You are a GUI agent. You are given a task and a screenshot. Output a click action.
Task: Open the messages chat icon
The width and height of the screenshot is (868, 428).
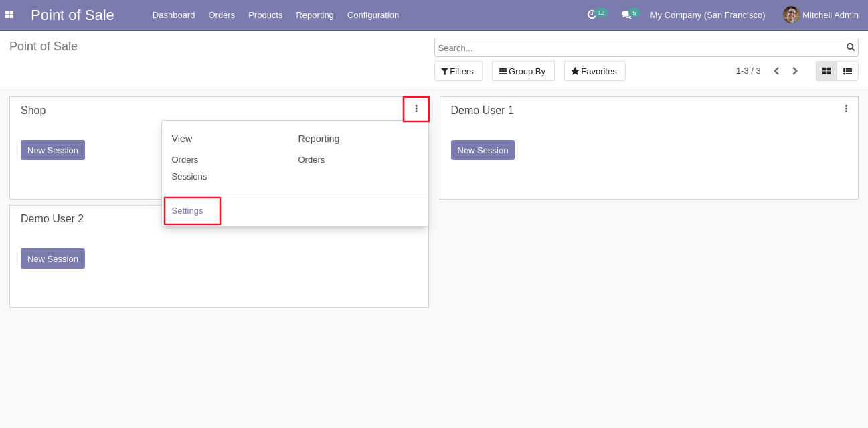pyautogui.click(x=626, y=15)
